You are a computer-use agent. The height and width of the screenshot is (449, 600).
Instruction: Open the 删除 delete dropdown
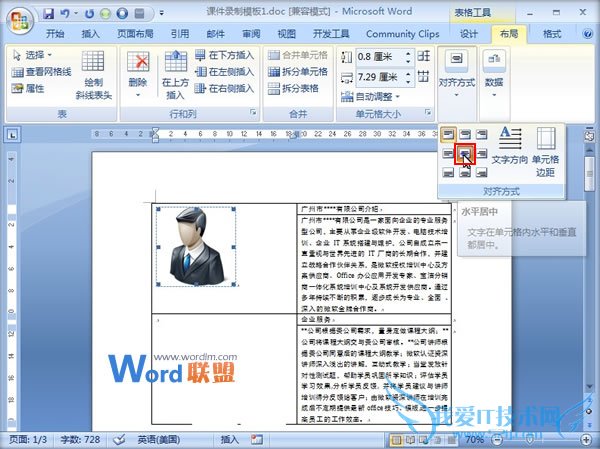[138, 75]
